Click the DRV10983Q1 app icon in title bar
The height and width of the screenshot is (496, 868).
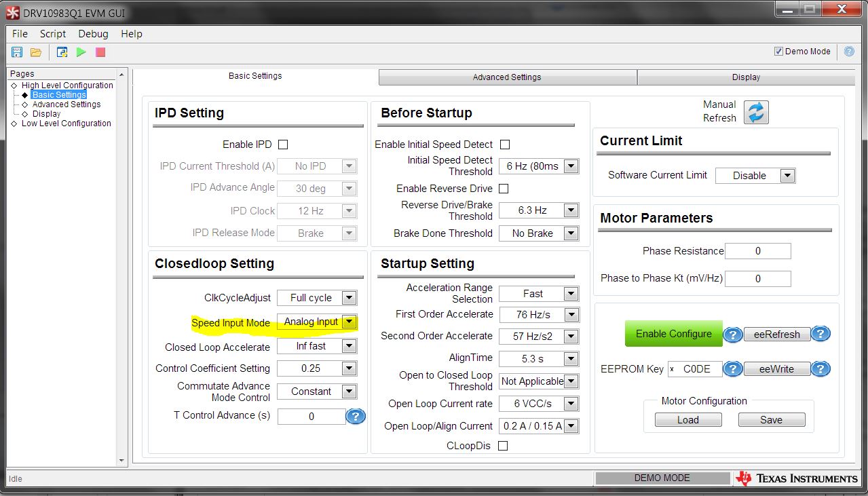(x=12, y=13)
